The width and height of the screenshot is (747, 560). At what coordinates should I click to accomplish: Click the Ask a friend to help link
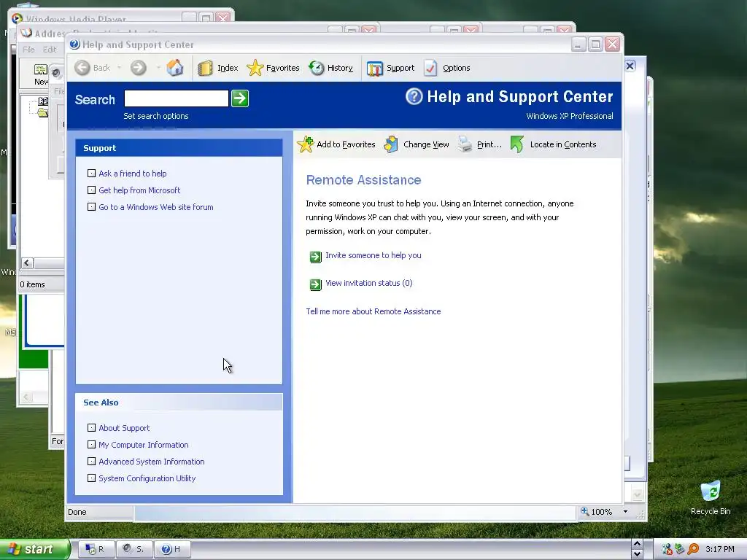133,174
